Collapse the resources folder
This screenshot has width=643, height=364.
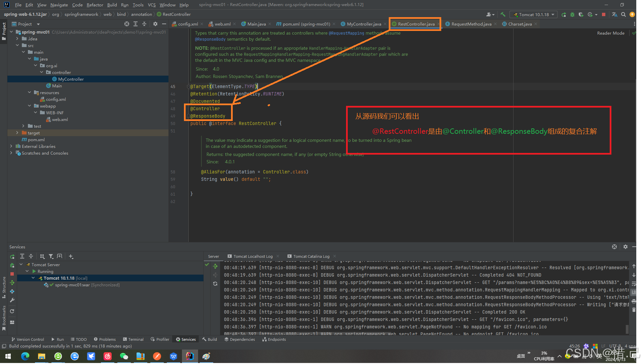(29, 93)
